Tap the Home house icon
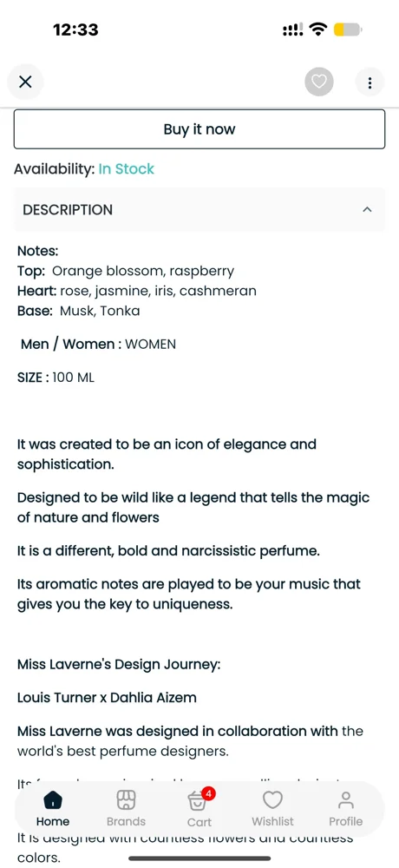The width and height of the screenshot is (399, 868). tap(53, 800)
